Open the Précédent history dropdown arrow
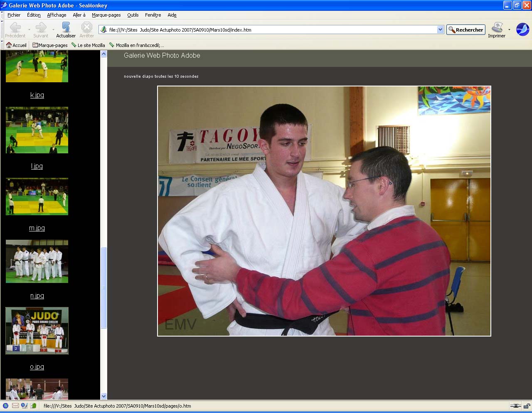The width and height of the screenshot is (532, 413). point(29,30)
